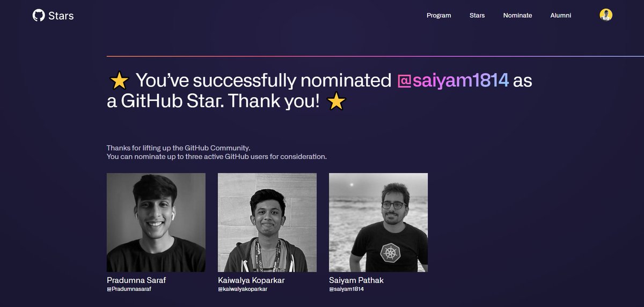Select Kaiwalya Koparkar's profile photo
The width and height of the screenshot is (644, 307).
point(267,222)
